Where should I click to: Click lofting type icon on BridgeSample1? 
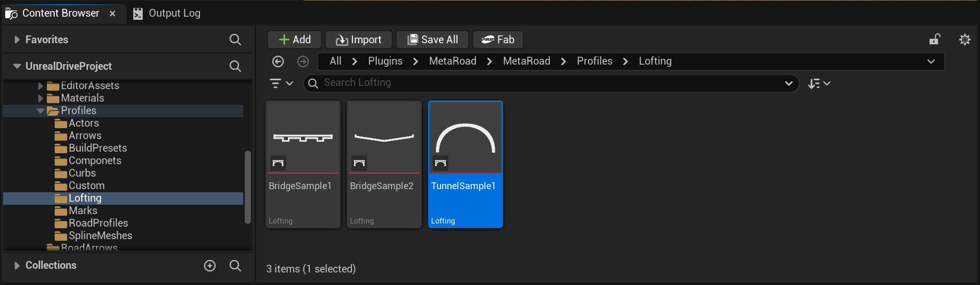coord(278,163)
